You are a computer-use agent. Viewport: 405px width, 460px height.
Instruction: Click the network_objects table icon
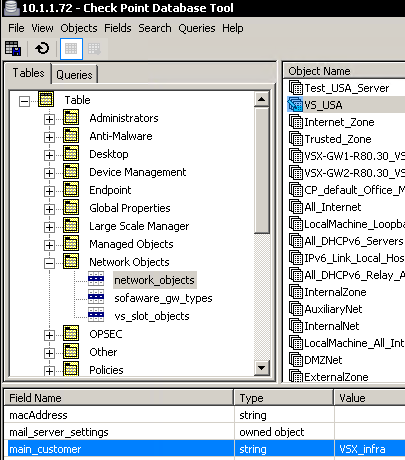(96, 279)
